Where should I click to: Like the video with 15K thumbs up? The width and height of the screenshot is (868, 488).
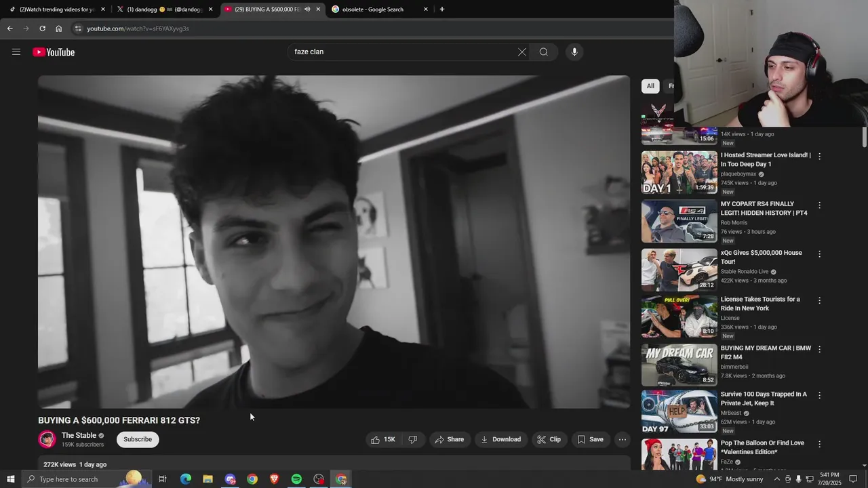[x=383, y=439]
